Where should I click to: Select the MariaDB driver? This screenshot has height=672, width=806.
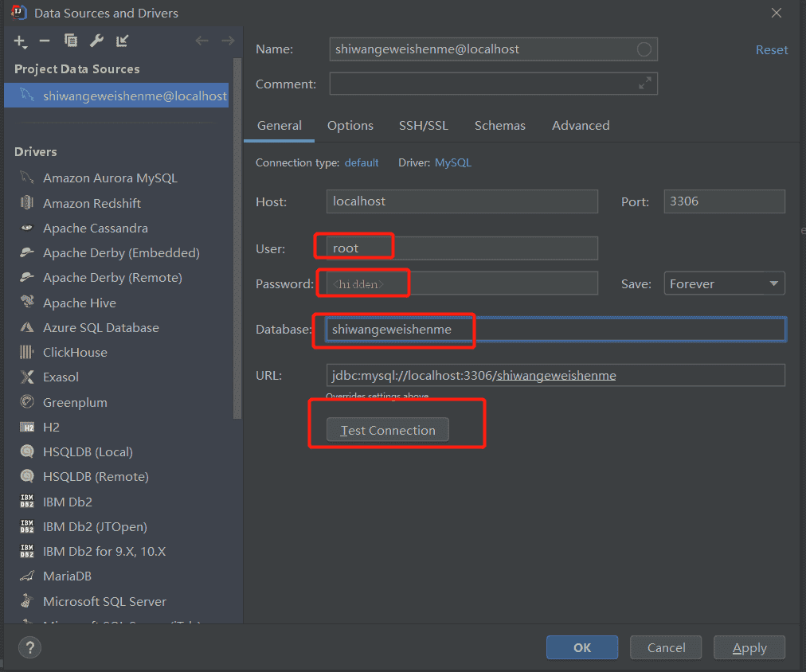[x=67, y=576]
